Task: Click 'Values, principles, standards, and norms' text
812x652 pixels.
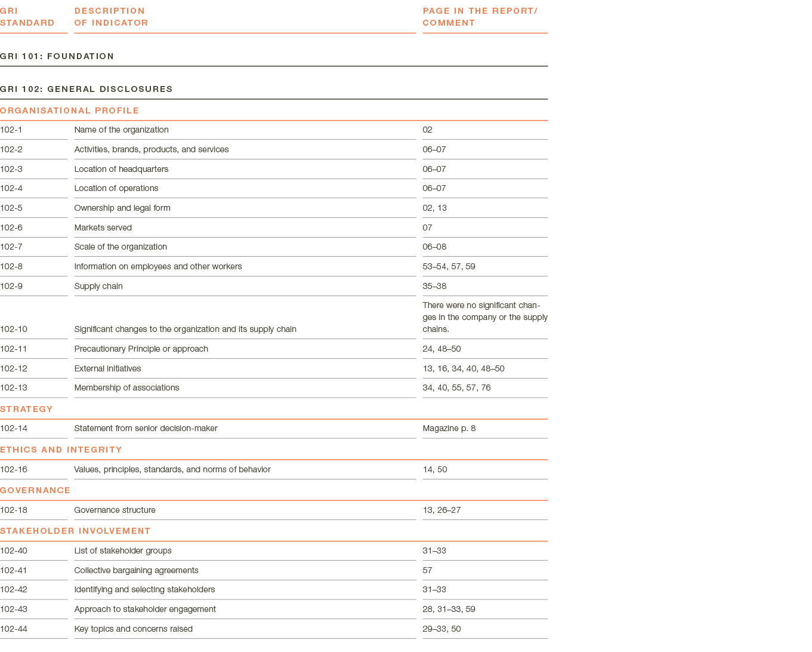Action: pyautogui.click(x=172, y=469)
